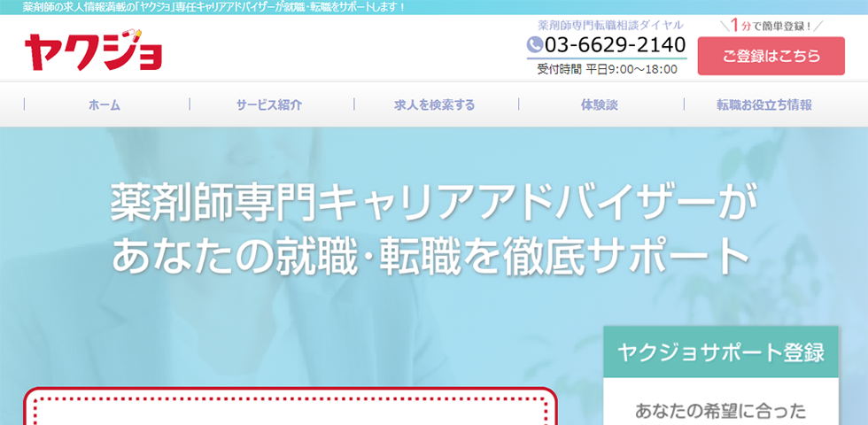868x425 pixels.
Task: Open the 体験談 navigation item
Action: pyautogui.click(x=599, y=104)
